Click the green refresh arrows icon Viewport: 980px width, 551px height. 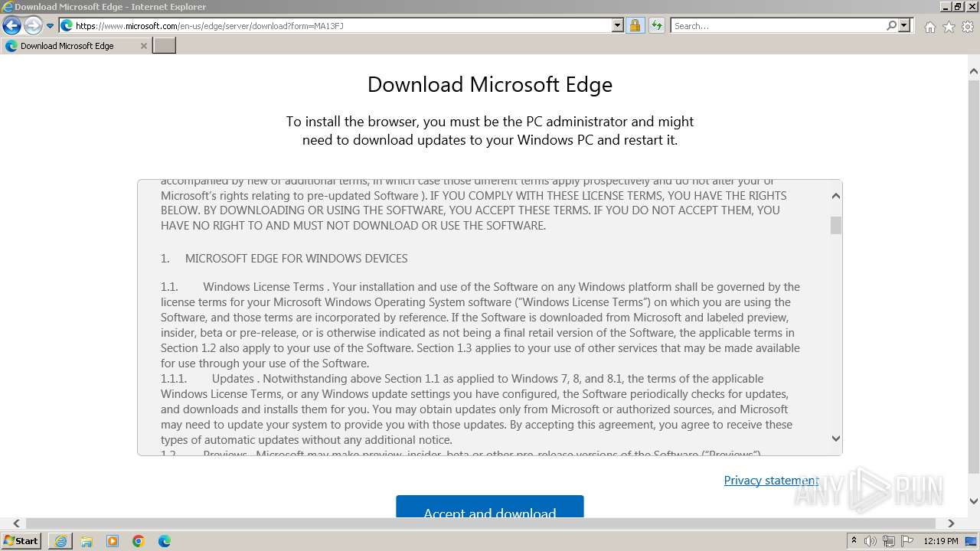coord(656,25)
